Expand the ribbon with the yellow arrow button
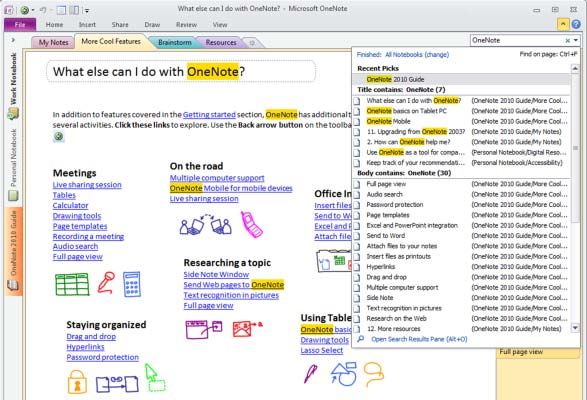Image resolution: width=587 pixels, height=400 pixels. [563, 24]
